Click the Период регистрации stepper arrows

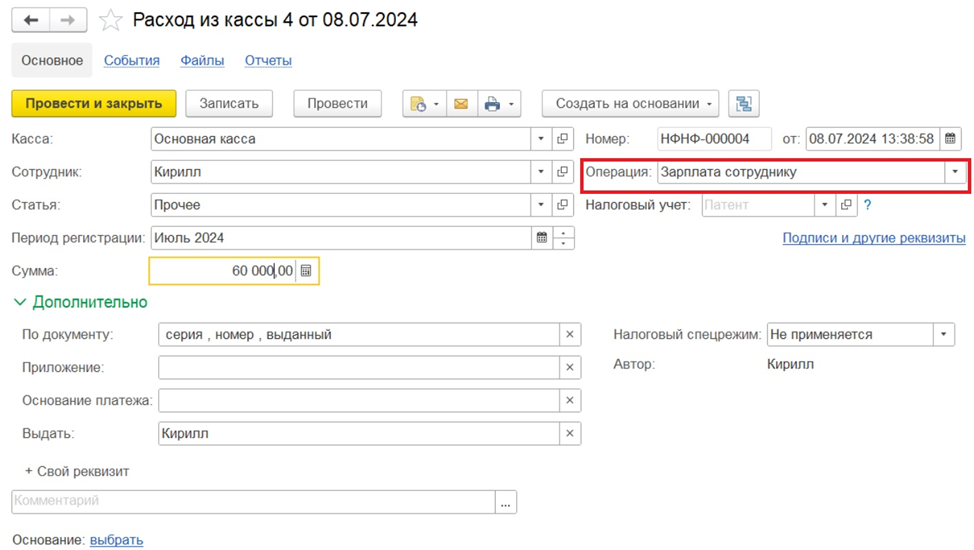coord(564,238)
